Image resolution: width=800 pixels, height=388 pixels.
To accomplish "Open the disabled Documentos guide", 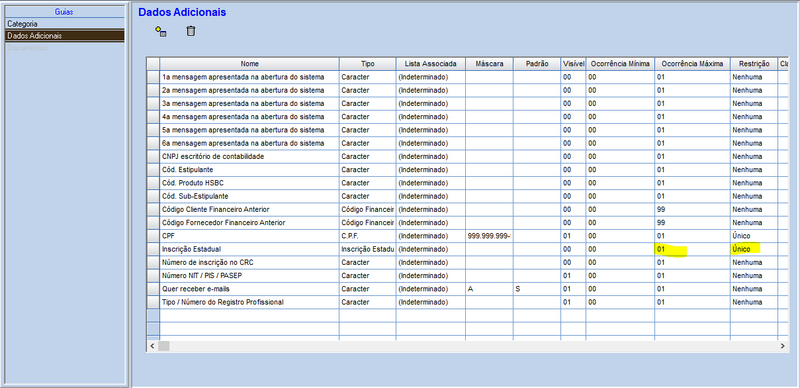I will pyautogui.click(x=65, y=47).
